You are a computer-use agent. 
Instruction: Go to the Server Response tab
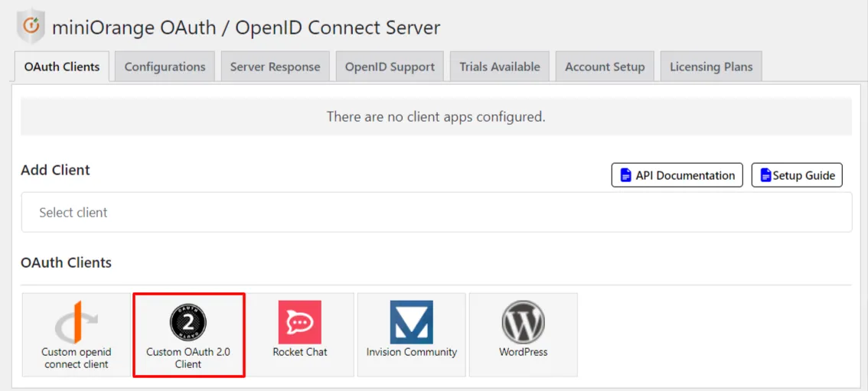pyautogui.click(x=275, y=67)
